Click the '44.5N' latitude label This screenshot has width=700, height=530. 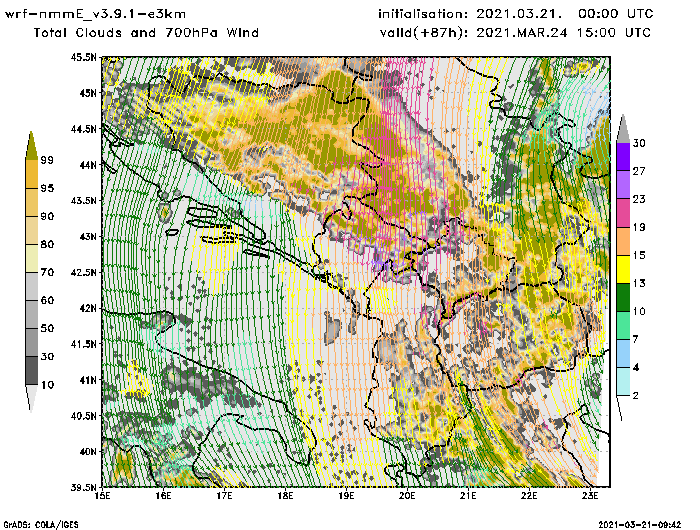pyautogui.click(x=83, y=129)
